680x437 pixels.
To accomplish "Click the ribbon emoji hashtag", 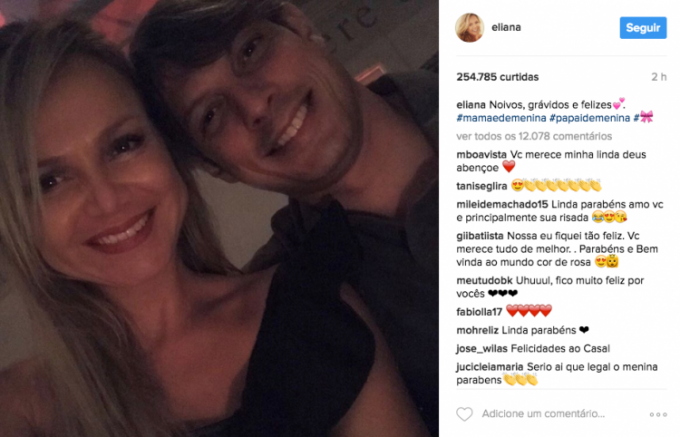I will [643, 117].
